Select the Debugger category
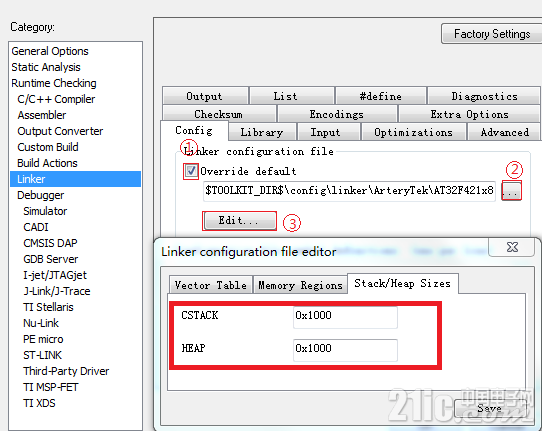Image resolution: width=542 pixels, height=431 pixels. coord(40,195)
